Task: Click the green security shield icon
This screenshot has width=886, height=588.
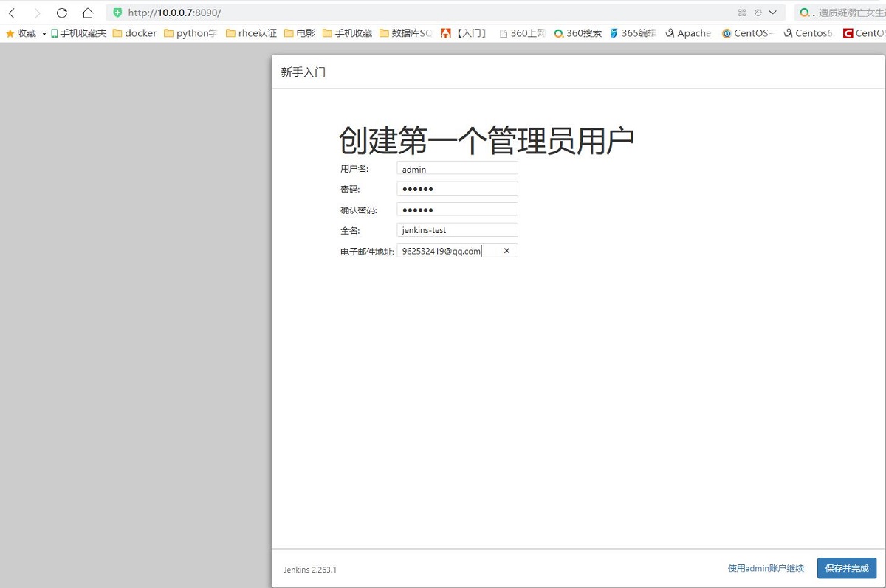Action: coord(117,13)
